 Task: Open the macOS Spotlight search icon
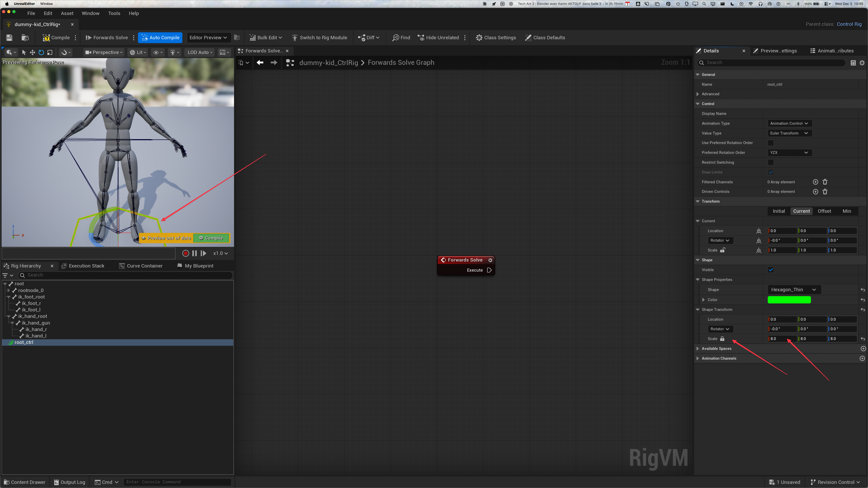[x=704, y=4]
